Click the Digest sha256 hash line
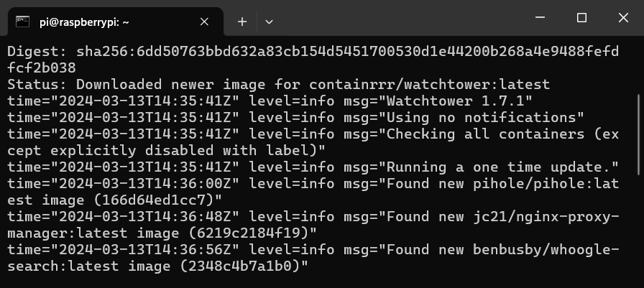Viewport: 644px width, 288px height. (287, 52)
